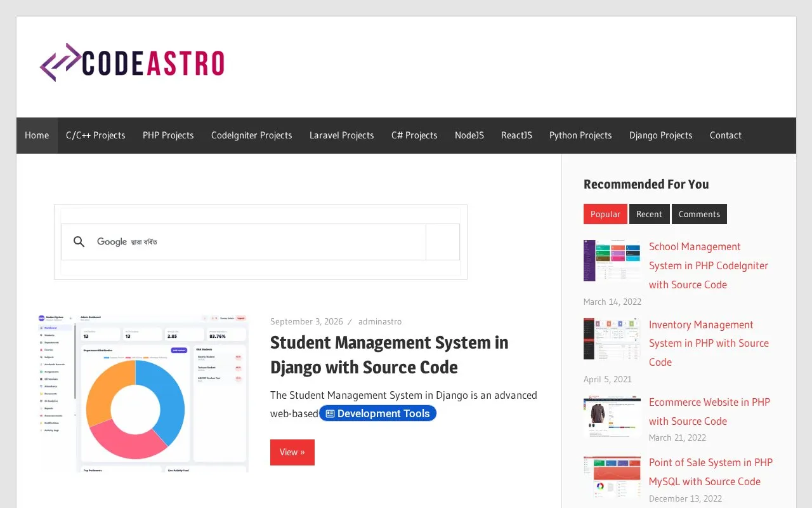Select Python Projects in navigation
Viewport: 812px width, 508px height.
580,135
